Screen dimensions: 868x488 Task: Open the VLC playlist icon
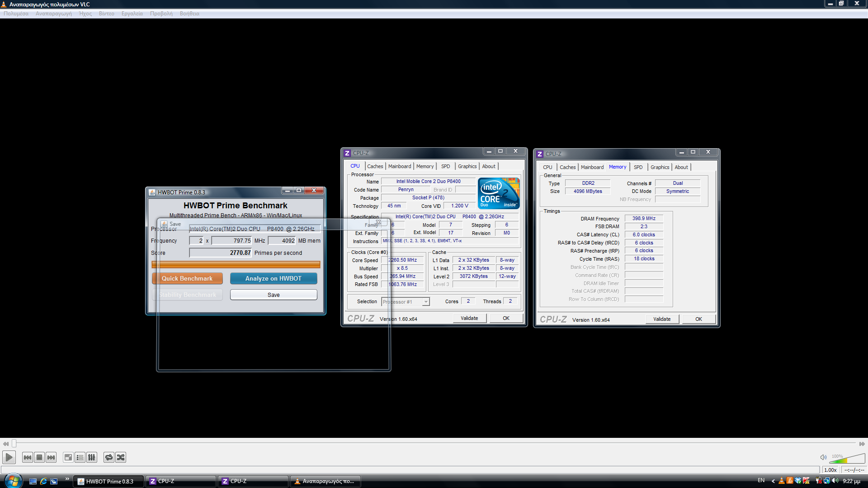[x=80, y=457]
